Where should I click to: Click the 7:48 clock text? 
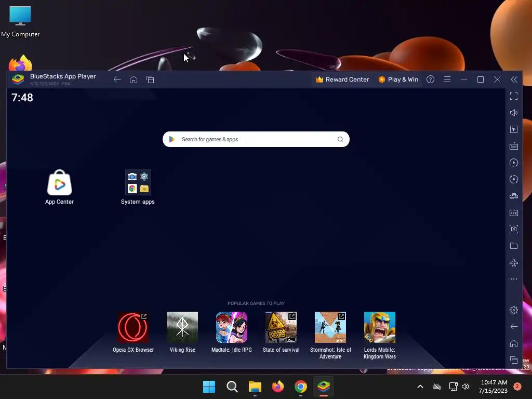tap(22, 98)
